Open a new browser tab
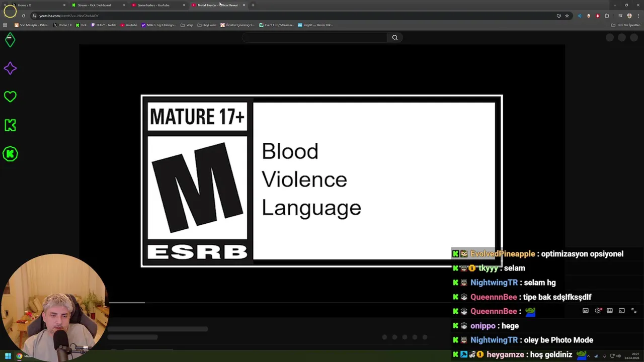Image resolution: width=644 pixels, height=362 pixels. tap(253, 5)
